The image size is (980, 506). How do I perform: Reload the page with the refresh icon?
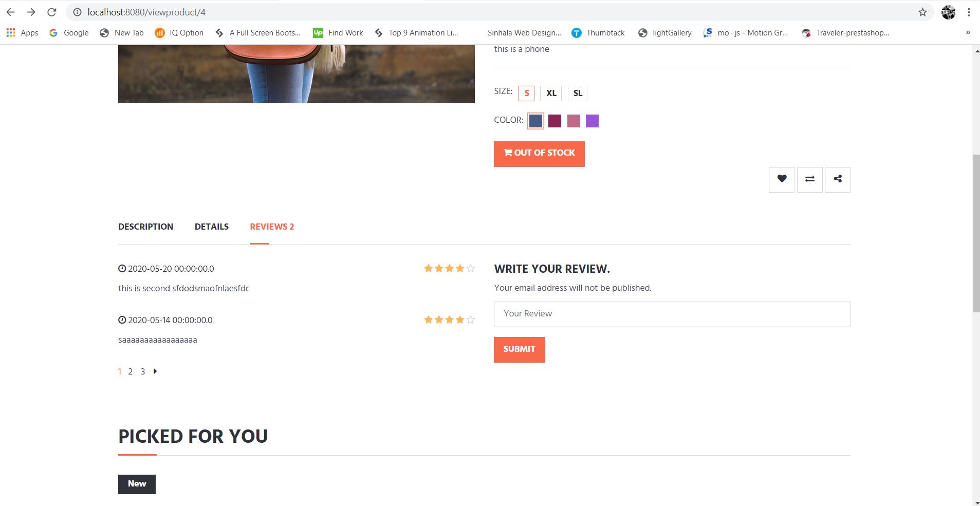[51, 12]
